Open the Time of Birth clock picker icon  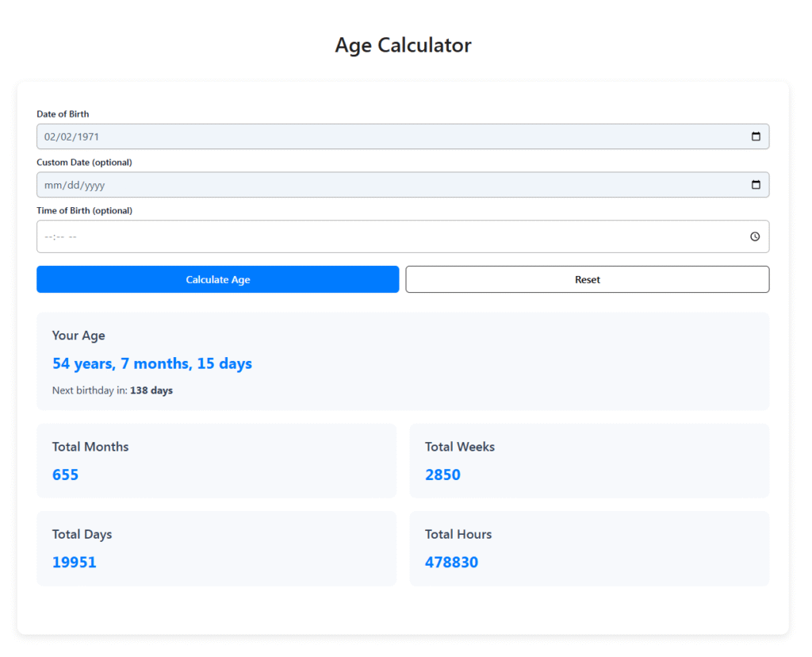click(x=755, y=236)
